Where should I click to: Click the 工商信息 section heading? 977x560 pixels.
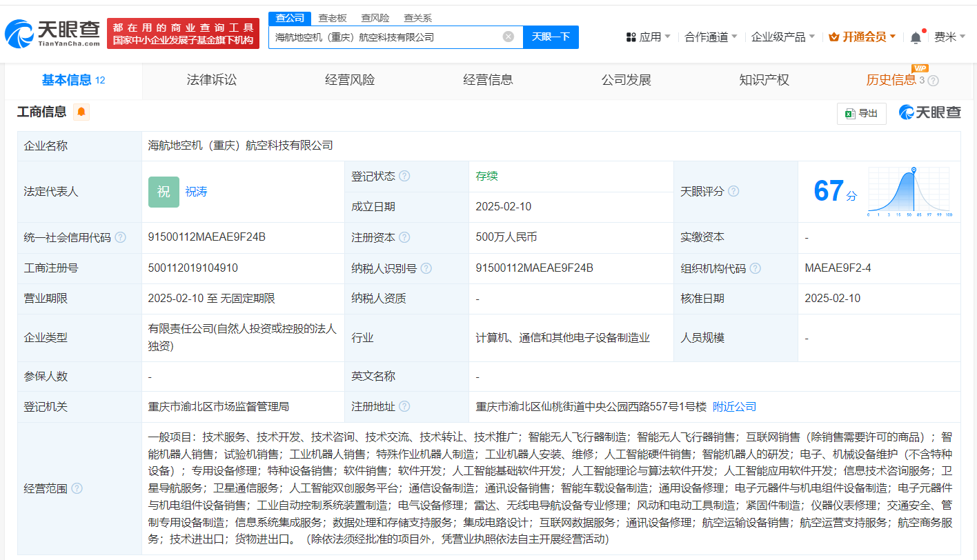tap(42, 112)
